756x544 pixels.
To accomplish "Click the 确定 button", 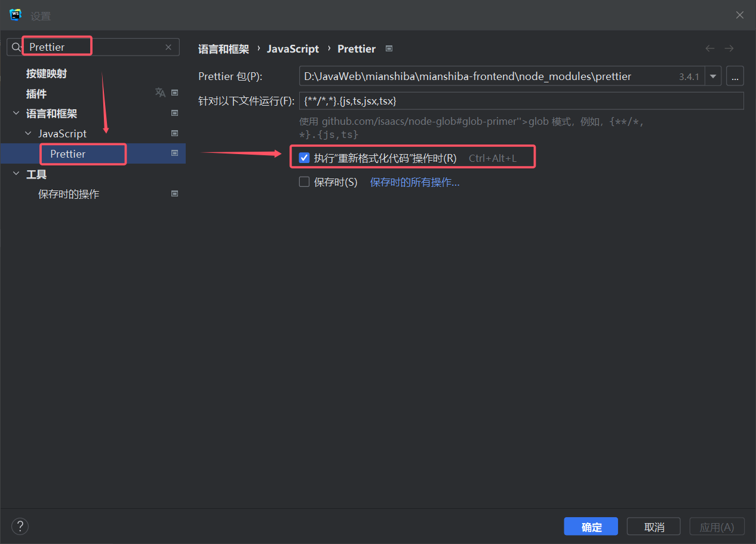I will pos(592,527).
